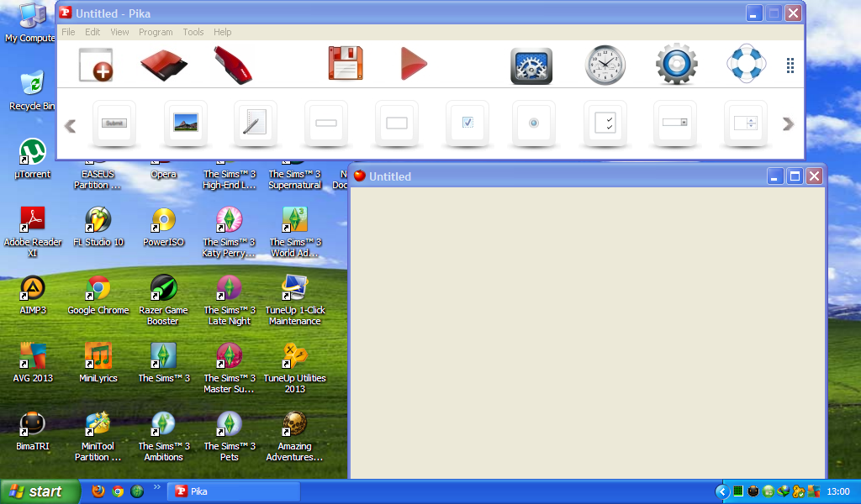
Task: Click the clock timer icon
Action: pos(605,66)
